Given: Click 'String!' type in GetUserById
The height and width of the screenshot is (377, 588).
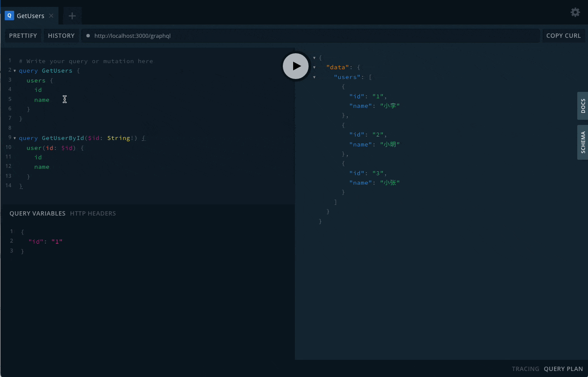Looking at the screenshot, I should tap(122, 138).
